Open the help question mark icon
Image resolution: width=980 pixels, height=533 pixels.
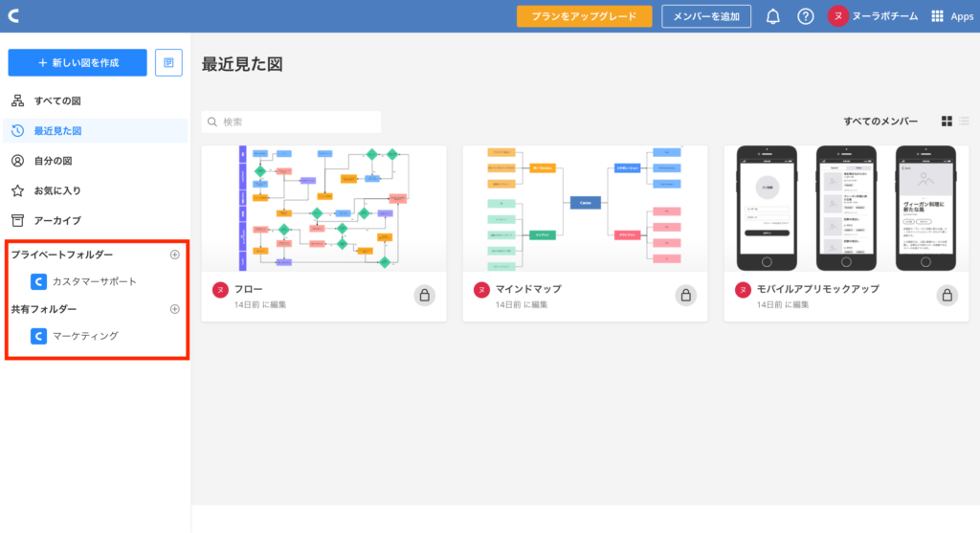coord(806,16)
